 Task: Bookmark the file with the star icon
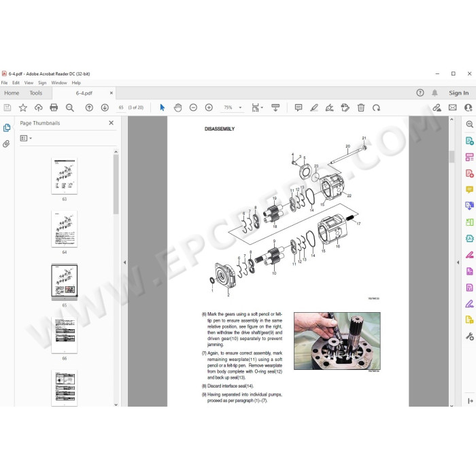(x=23, y=107)
